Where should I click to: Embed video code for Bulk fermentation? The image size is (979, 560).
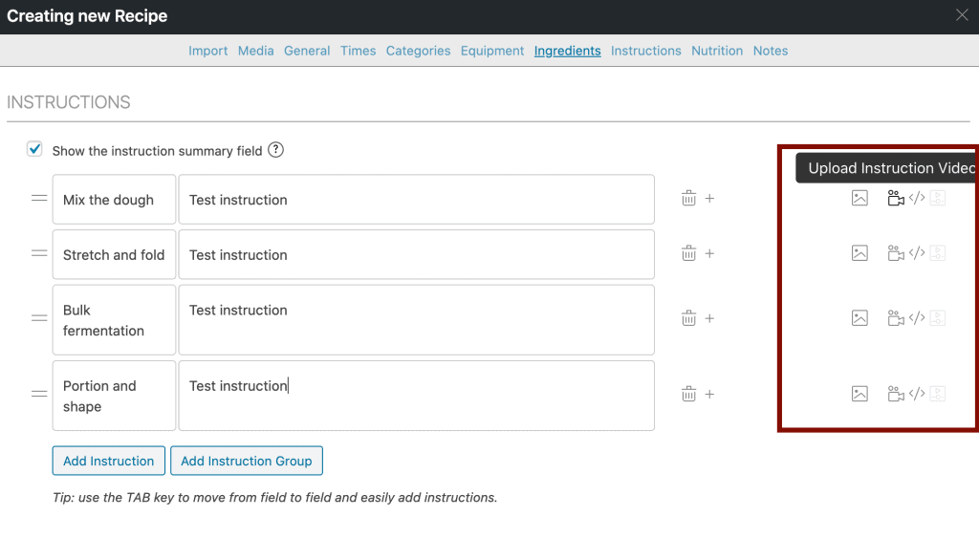pyautogui.click(x=917, y=318)
